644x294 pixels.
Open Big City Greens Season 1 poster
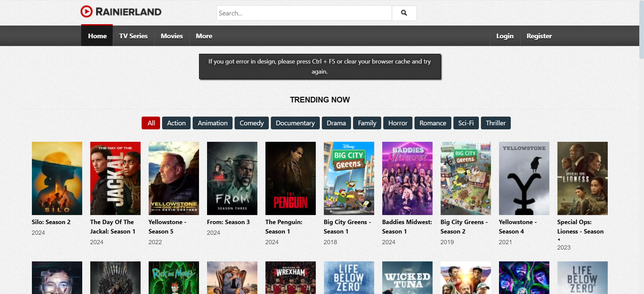tap(349, 178)
